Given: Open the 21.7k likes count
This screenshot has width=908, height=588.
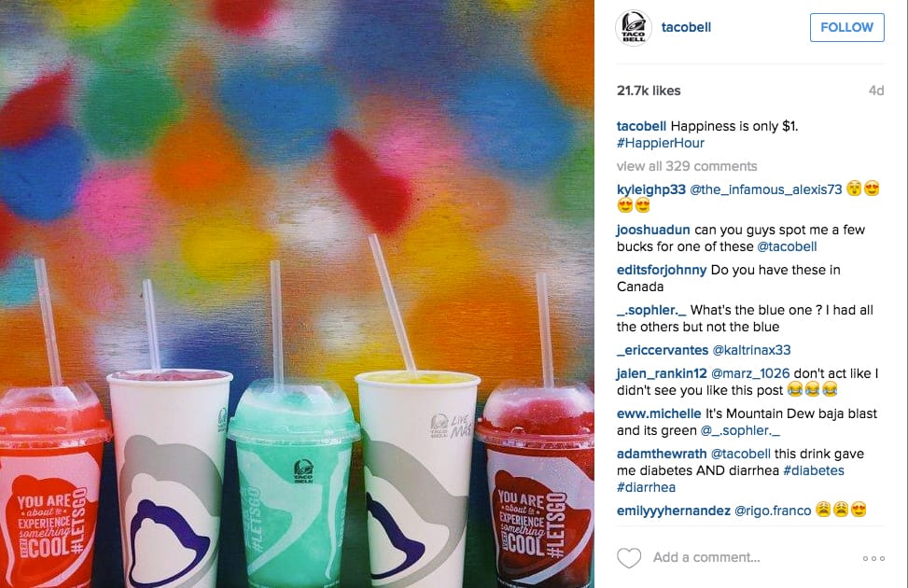Looking at the screenshot, I should pyautogui.click(x=649, y=91).
